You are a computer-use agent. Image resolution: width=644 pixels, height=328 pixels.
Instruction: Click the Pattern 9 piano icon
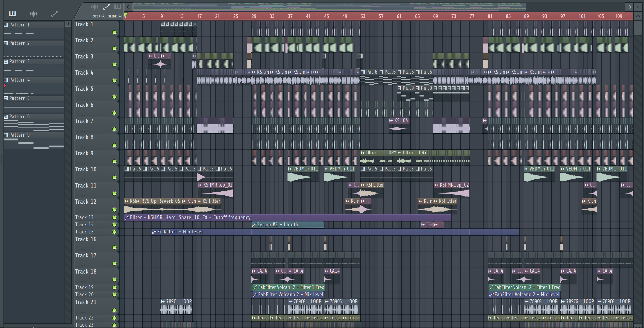tap(6, 135)
